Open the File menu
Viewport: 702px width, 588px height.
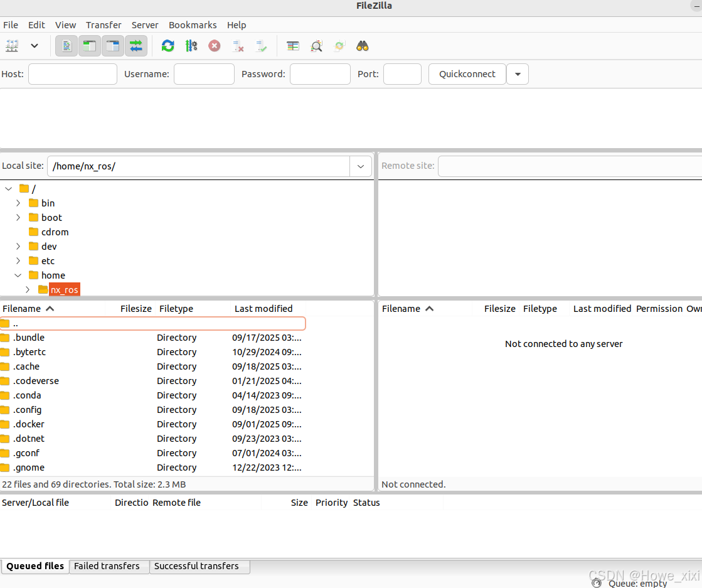click(x=11, y=25)
